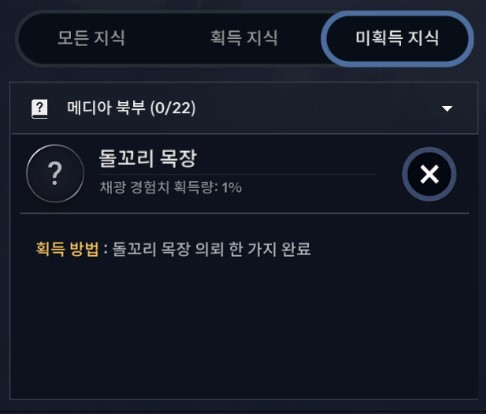Click the word 메디아 in the header
Viewport: 486px width, 414px height.
(x=89, y=108)
